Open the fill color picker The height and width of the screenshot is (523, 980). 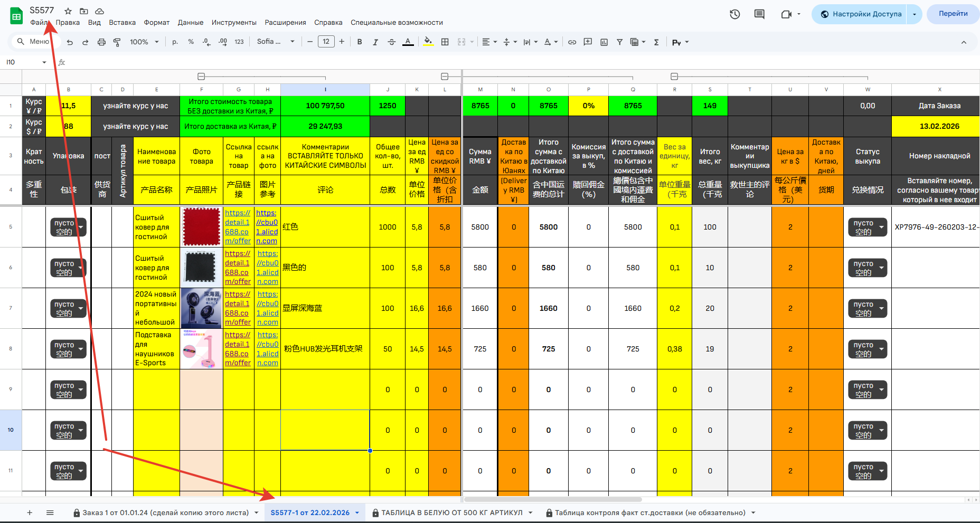pyautogui.click(x=428, y=42)
